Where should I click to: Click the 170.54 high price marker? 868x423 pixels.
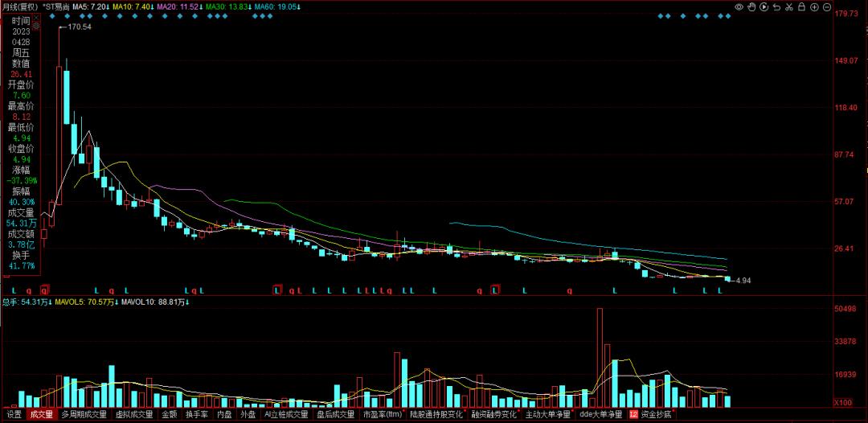click(x=79, y=26)
